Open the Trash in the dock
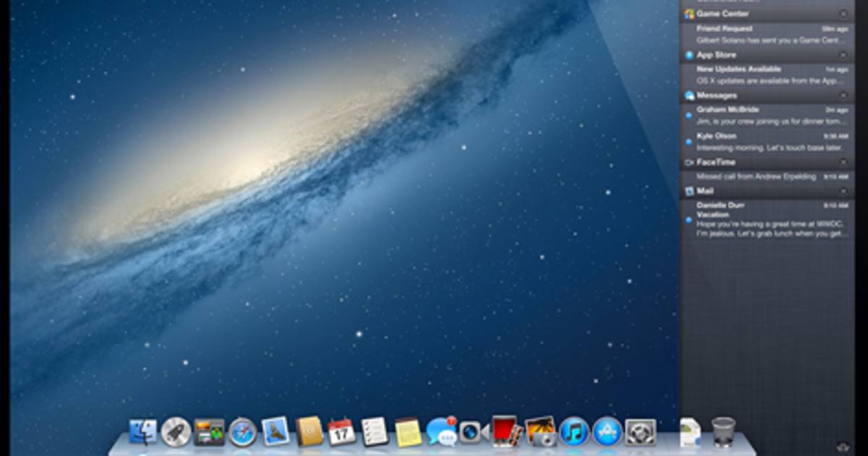The height and width of the screenshot is (456, 868). click(723, 432)
